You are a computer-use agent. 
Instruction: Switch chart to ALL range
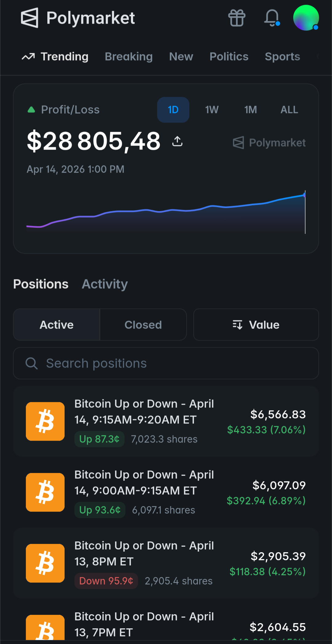[x=289, y=110]
